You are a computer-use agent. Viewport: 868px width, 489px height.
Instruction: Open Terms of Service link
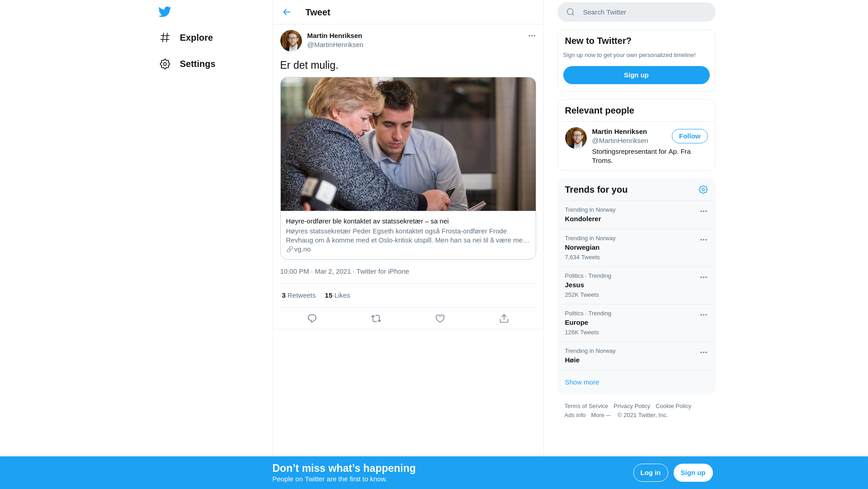pos(586,406)
